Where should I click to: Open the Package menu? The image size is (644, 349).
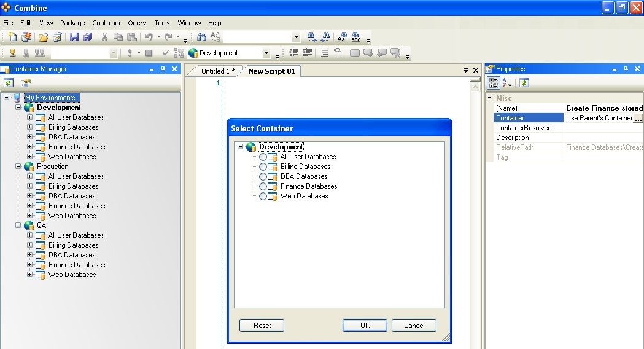(72, 23)
